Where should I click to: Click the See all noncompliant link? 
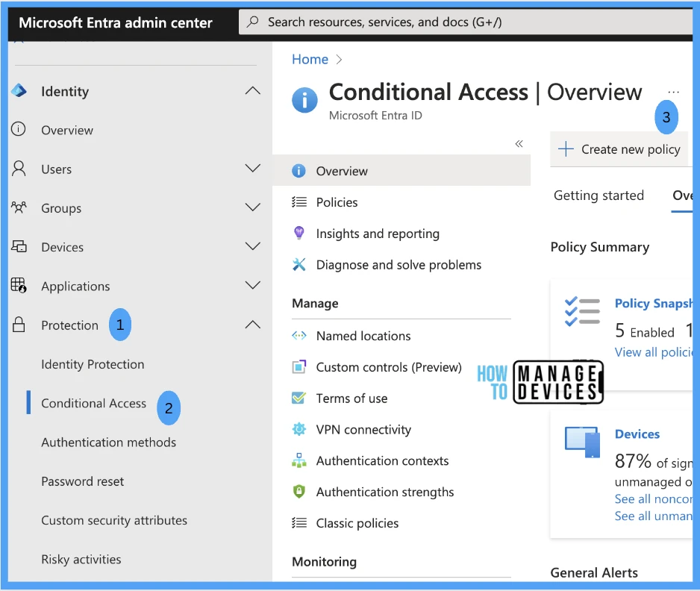[654, 498]
